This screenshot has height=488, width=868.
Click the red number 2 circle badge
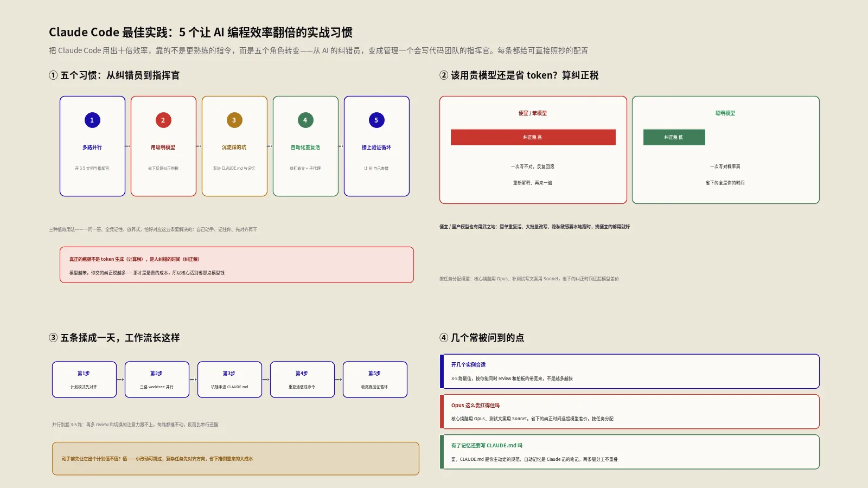pos(163,120)
